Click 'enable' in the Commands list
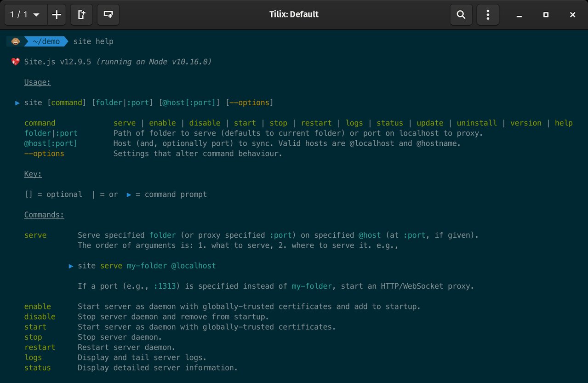 [x=38, y=307]
